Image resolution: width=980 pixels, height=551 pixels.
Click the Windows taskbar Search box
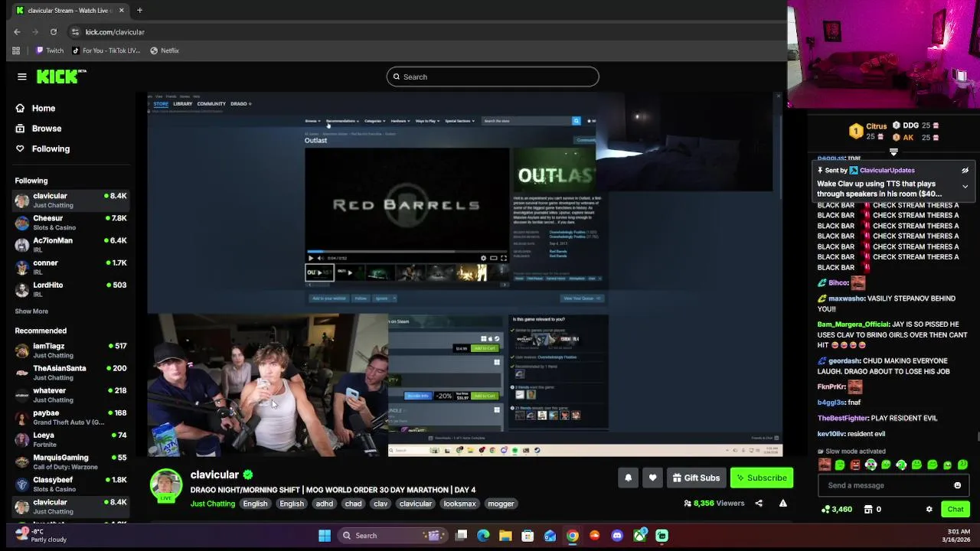coord(391,536)
